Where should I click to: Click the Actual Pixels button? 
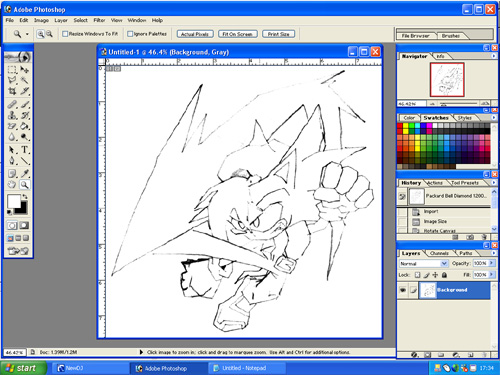click(x=195, y=34)
